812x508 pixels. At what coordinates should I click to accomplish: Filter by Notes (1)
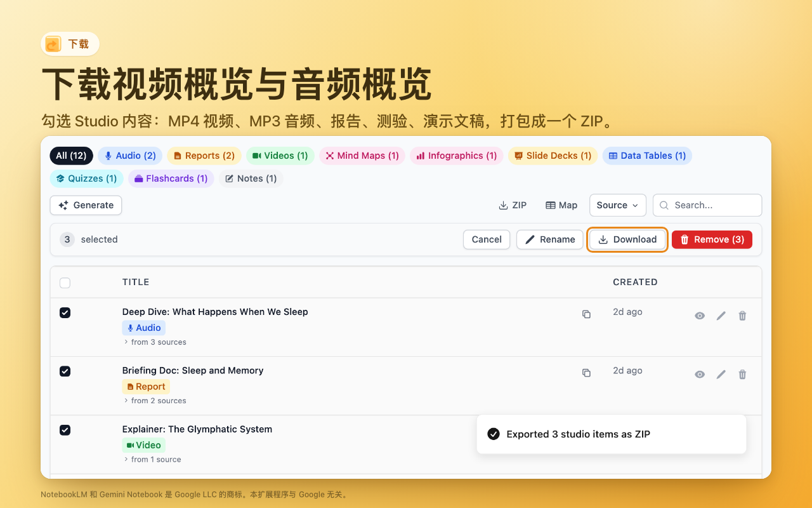(x=251, y=178)
